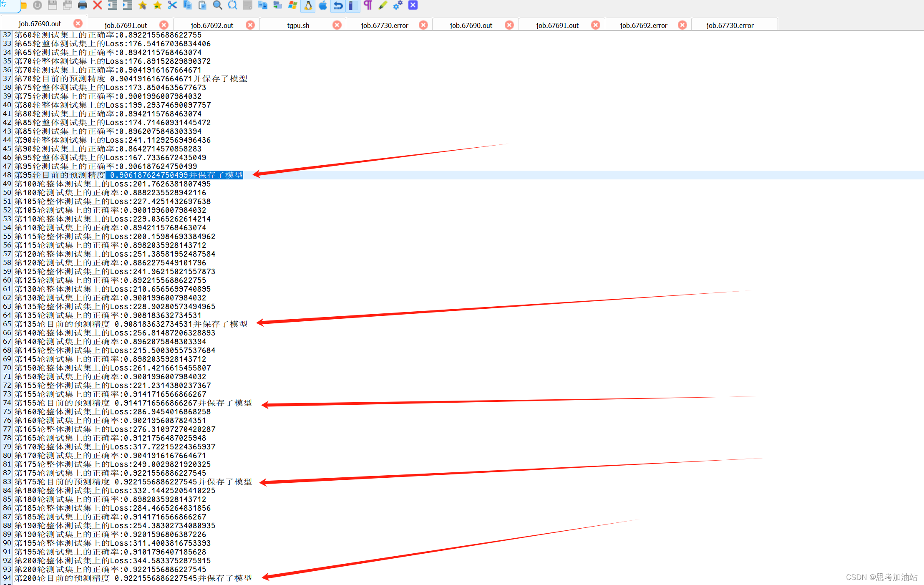Click the magnifier find icon
The width and height of the screenshot is (924, 585).
[217, 5]
